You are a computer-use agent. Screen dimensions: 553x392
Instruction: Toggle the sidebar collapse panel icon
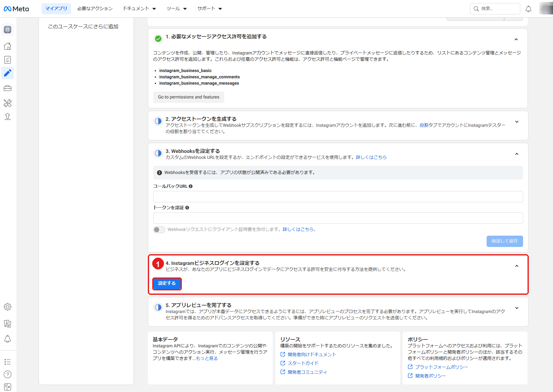tap(8, 387)
